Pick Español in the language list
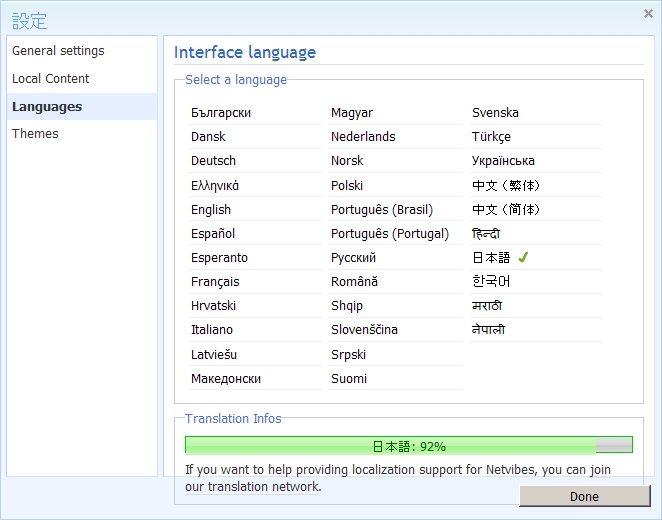Viewport: 662px width, 520px height. (x=213, y=234)
